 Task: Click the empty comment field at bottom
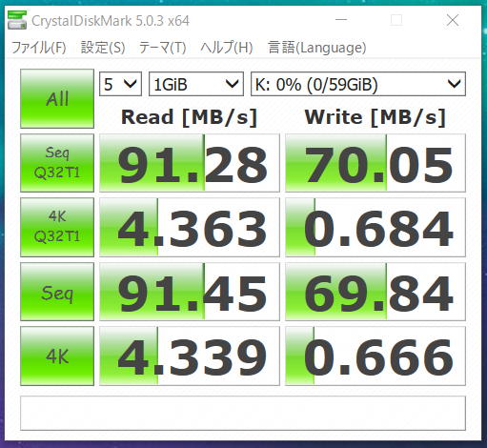(243, 413)
